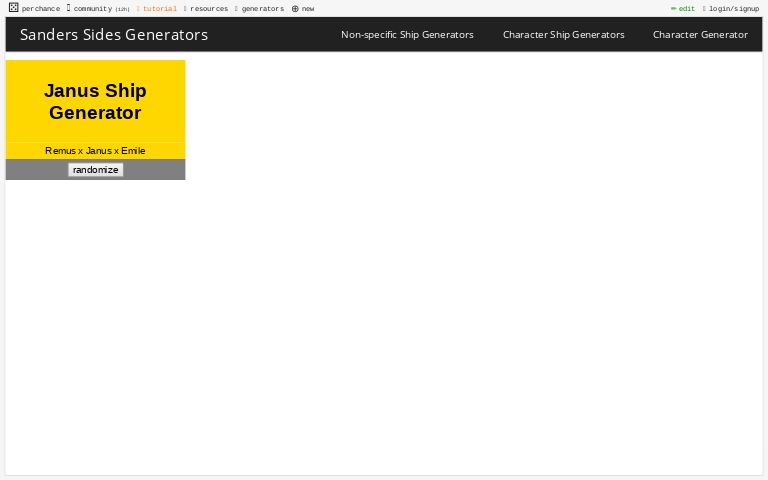Click the icon before community
Screen dimensions: 768x480
[69, 8]
